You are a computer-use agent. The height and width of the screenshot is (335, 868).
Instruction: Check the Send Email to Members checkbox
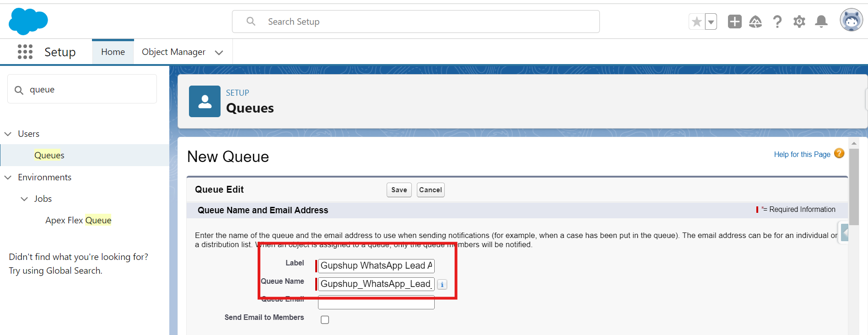(x=325, y=319)
